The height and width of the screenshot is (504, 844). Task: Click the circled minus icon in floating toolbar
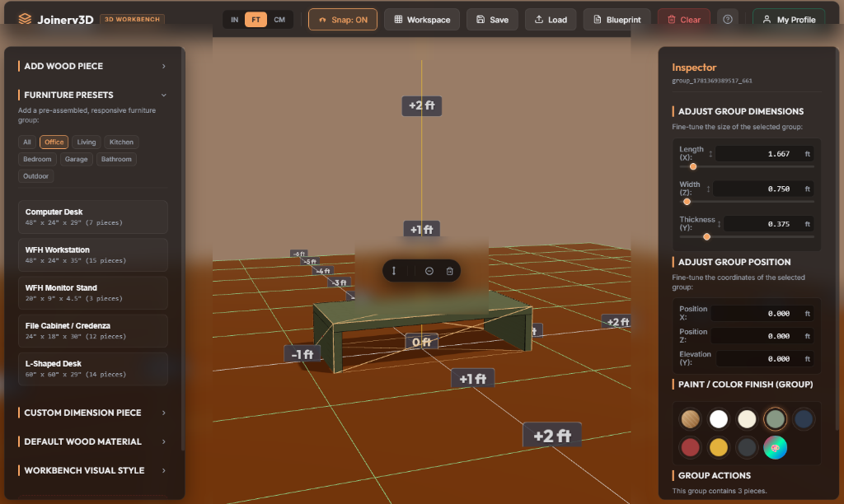tap(429, 271)
